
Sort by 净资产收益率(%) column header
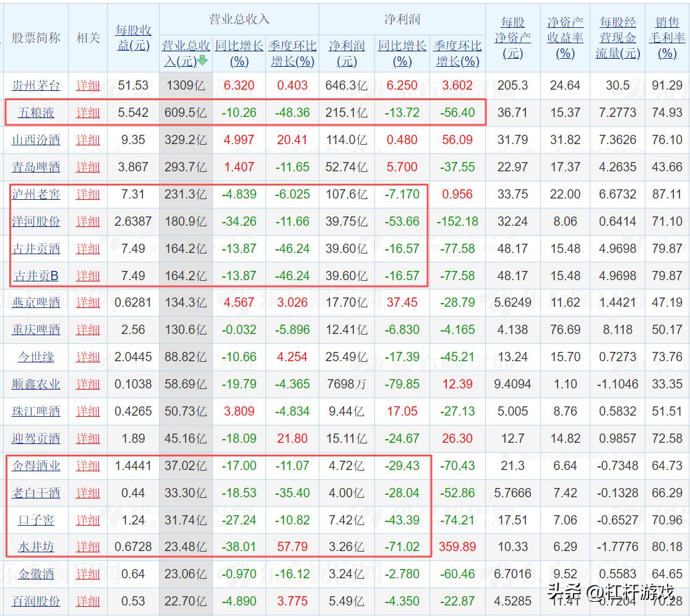click(566, 38)
